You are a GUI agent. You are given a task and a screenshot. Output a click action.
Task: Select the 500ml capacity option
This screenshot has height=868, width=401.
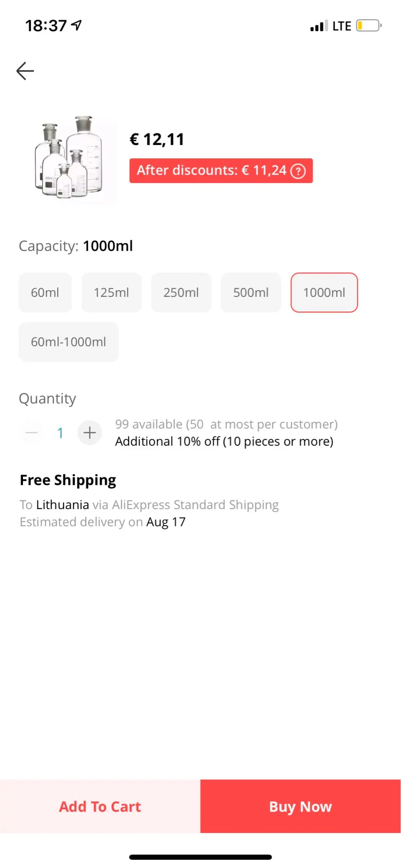[x=251, y=293]
